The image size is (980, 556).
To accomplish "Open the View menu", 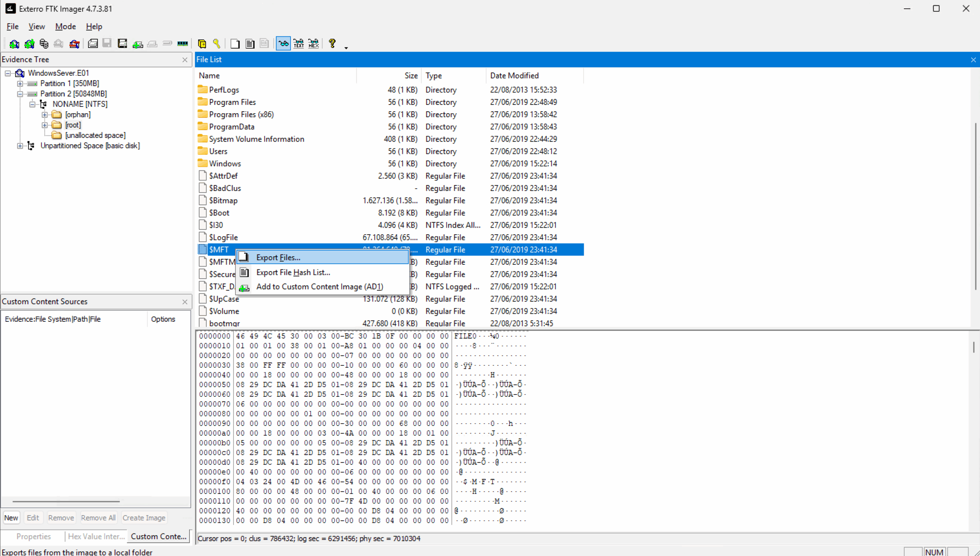I will pos(37,26).
